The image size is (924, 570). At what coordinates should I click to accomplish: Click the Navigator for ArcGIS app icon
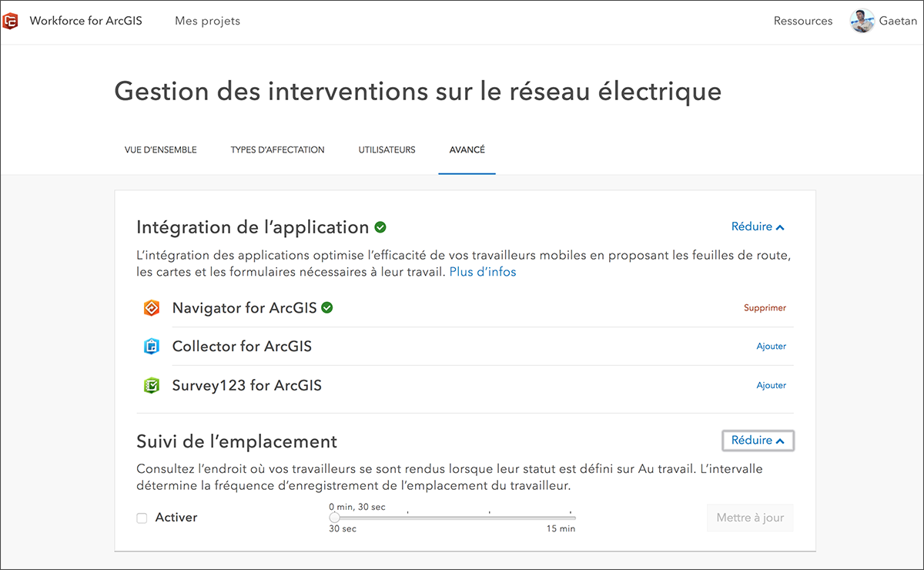coord(152,308)
